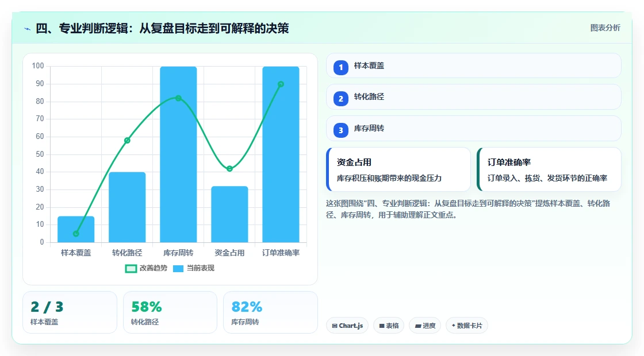Click the 2 / 3 样本覆盖 stat card
This screenshot has height=356, width=644.
(x=70, y=312)
